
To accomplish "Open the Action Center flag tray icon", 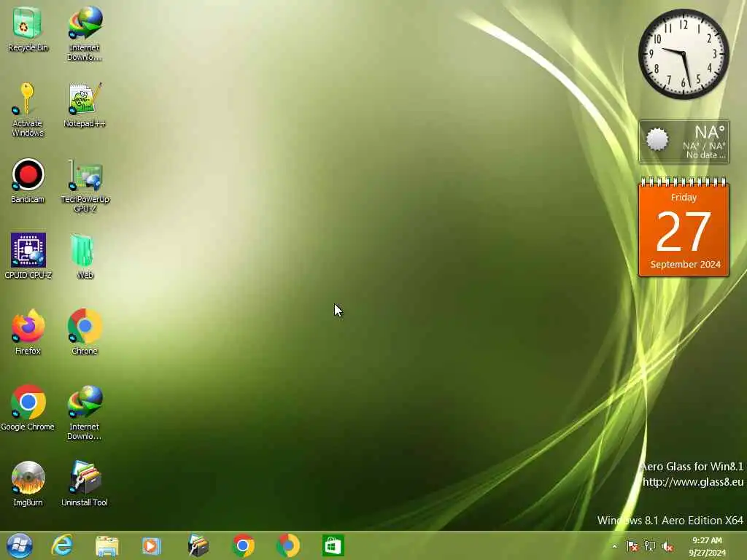I will click(632, 546).
